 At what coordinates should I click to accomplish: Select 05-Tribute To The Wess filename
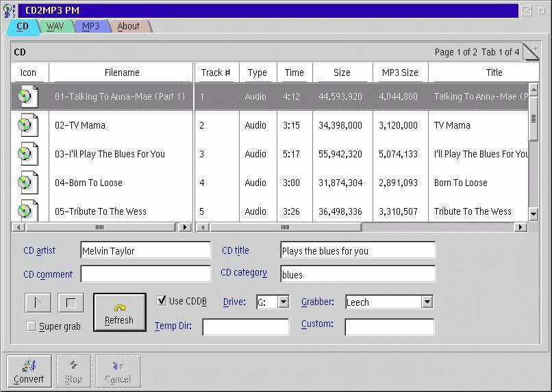100,211
